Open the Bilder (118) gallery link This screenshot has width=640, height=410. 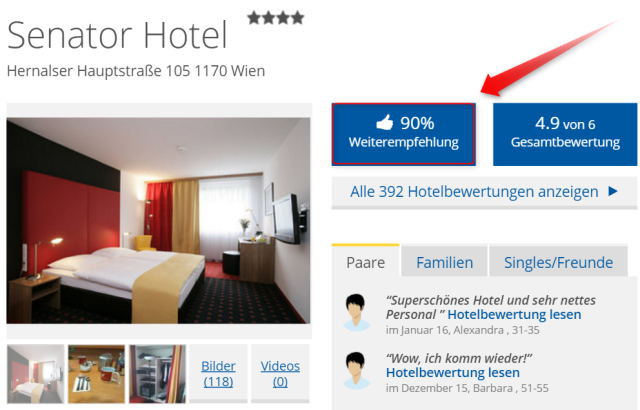pos(218,373)
